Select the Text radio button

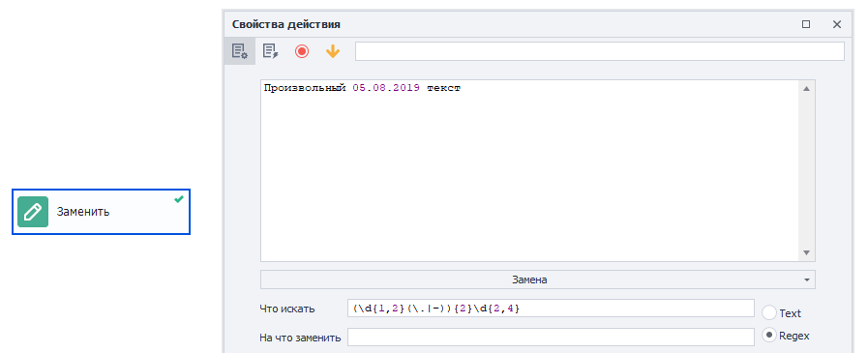click(x=769, y=313)
